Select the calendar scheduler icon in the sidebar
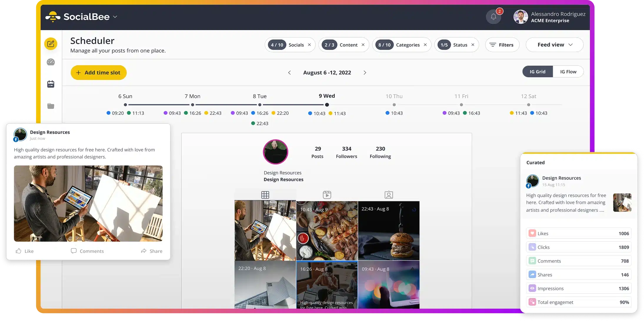The height and width of the screenshot is (321, 644). click(x=51, y=84)
